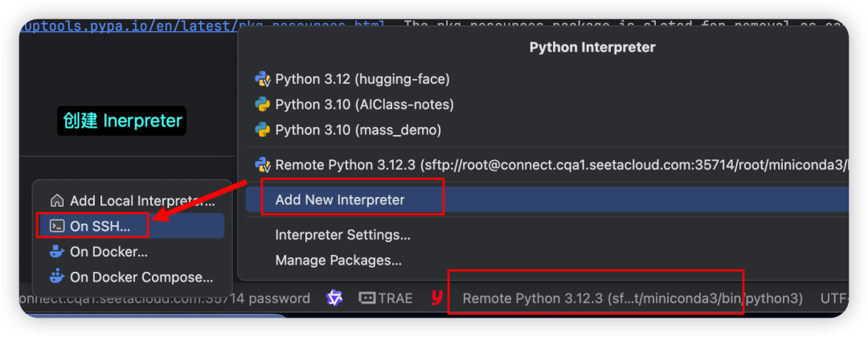Click the Python 3.10 AIClass-notes icon
Image resolution: width=868 pixels, height=337 pixels.
point(262,104)
